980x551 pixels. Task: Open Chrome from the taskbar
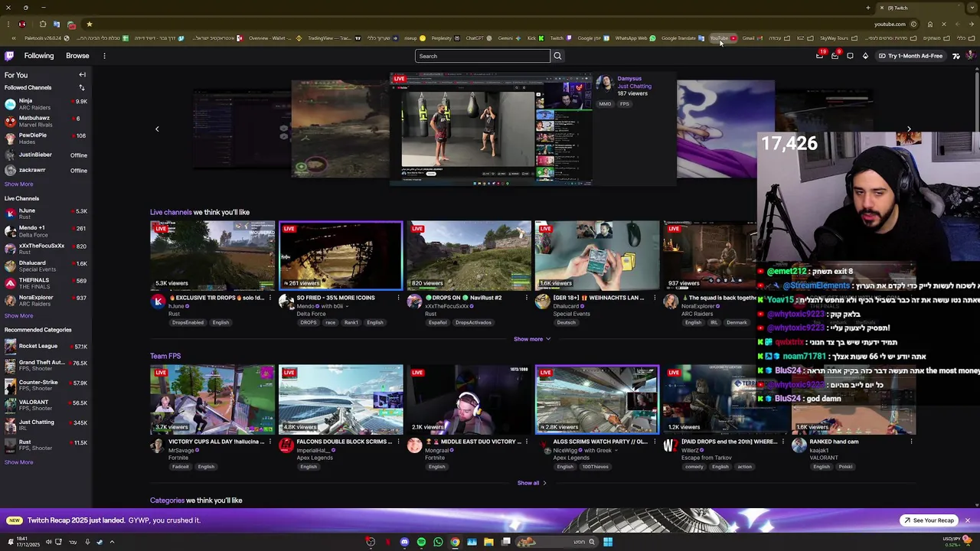[x=455, y=542]
